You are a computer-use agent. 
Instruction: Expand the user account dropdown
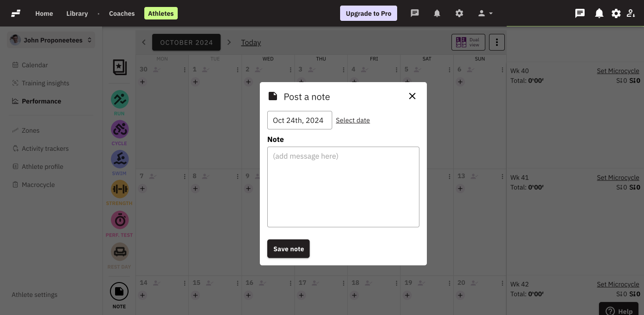(x=485, y=13)
